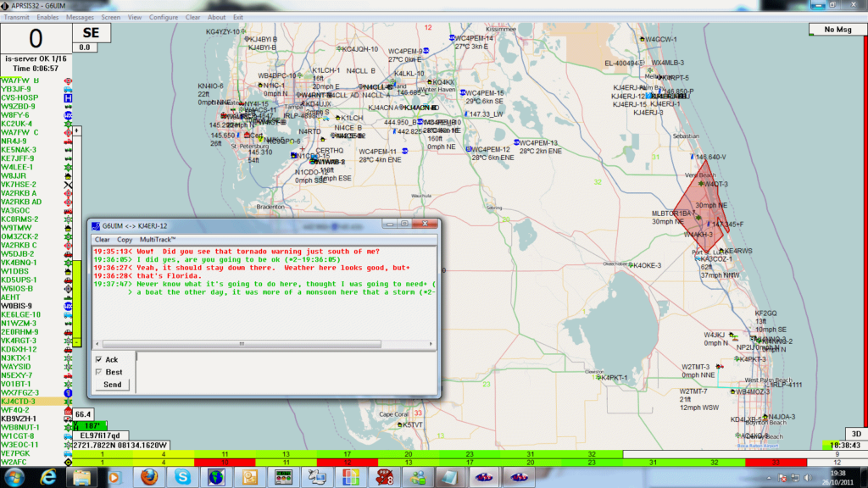The width and height of the screenshot is (868, 488).
Task: Click the green star icon next to WB8NUT-1
Action: 69,427
